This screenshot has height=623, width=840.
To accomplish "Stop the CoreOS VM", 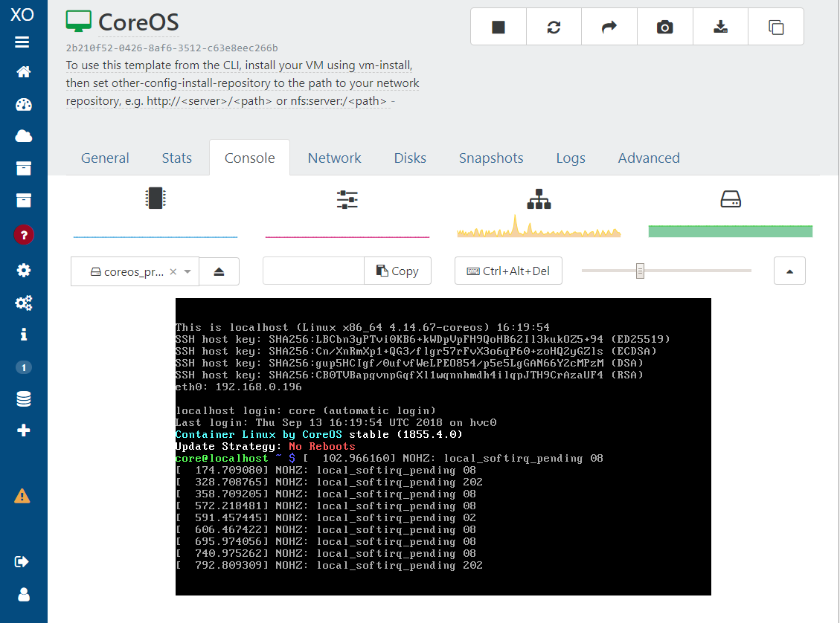I will click(498, 27).
